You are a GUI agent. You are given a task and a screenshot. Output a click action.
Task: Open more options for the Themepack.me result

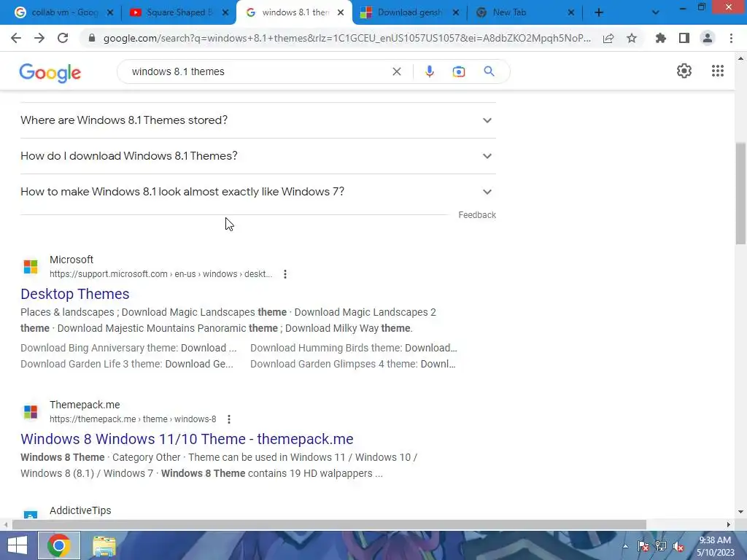click(229, 419)
